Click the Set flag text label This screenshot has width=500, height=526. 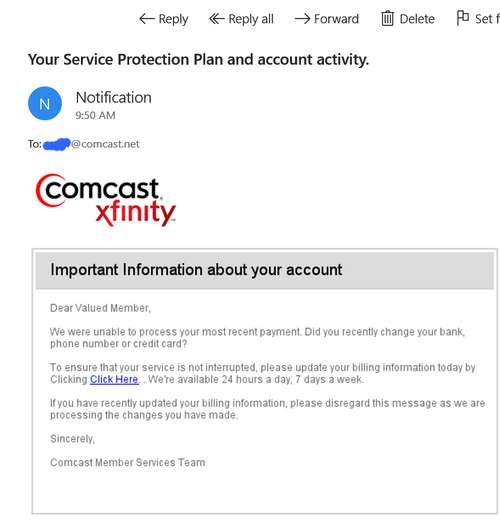487,19
